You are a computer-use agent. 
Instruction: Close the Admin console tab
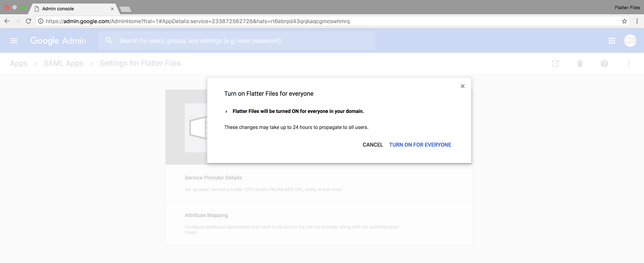[x=112, y=9]
